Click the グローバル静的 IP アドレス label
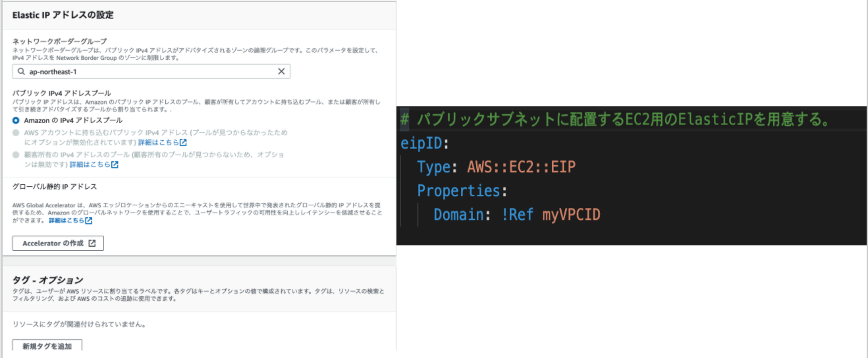 55,187
